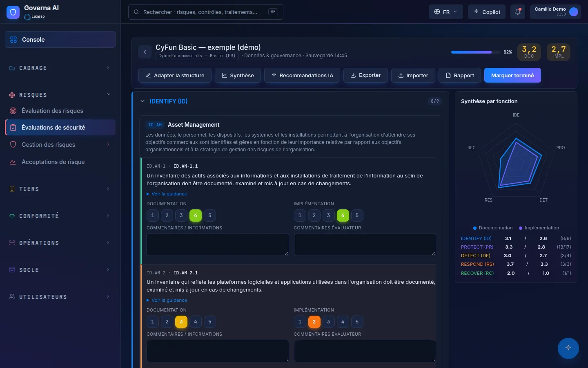Click the search magnifier icon
Image resolution: width=588 pixels, height=368 pixels.
pos(137,12)
